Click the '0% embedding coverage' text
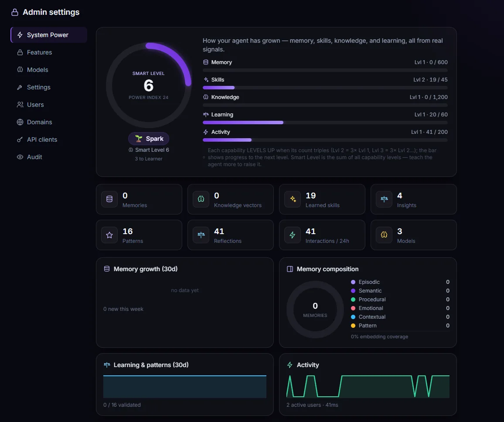Screen dimensions: 504x422 tap(379, 337)
